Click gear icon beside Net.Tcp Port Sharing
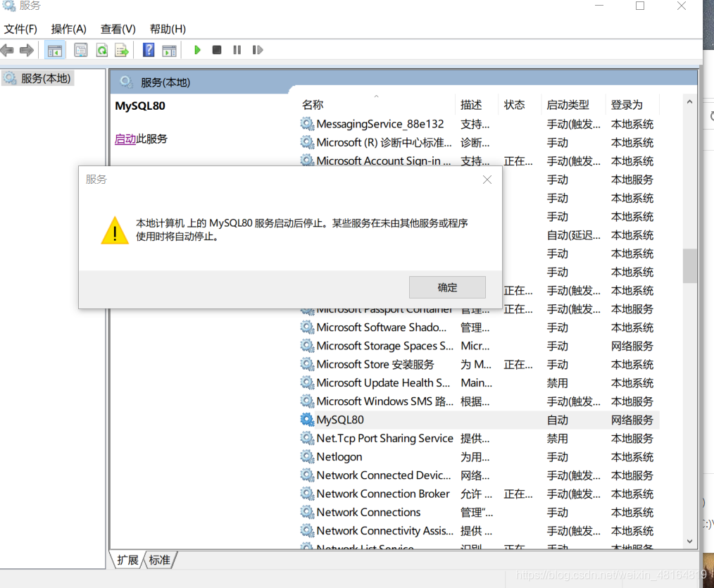714x588 pixels. (x=308, y=439)
